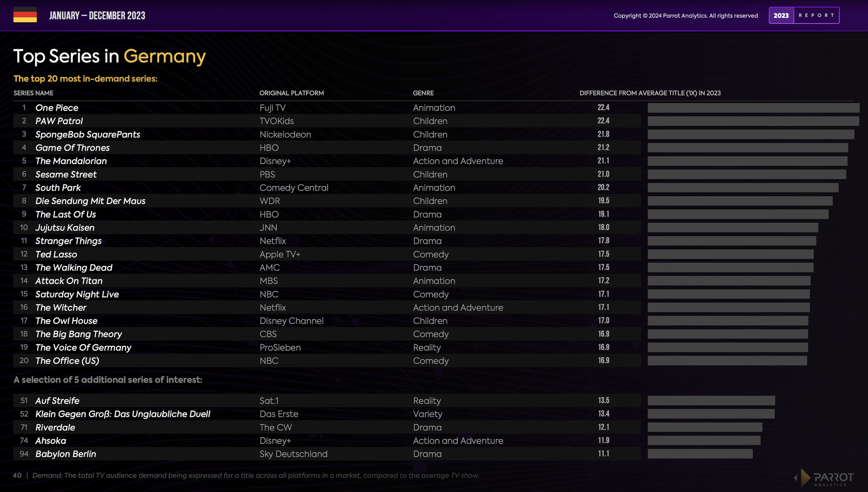This screenshot has height=492, width=868.
Task: Select 'Die Sendung Mit Der Maus' row
Action: [x=327, y=201]
